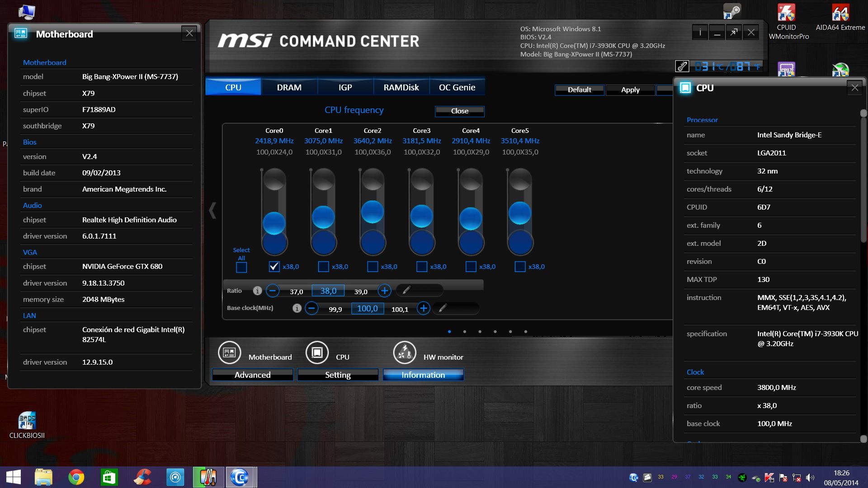The width and height of the screenshot is (868, 488).
Task: Switch to the RAMDisk tab
Action: 401,87
